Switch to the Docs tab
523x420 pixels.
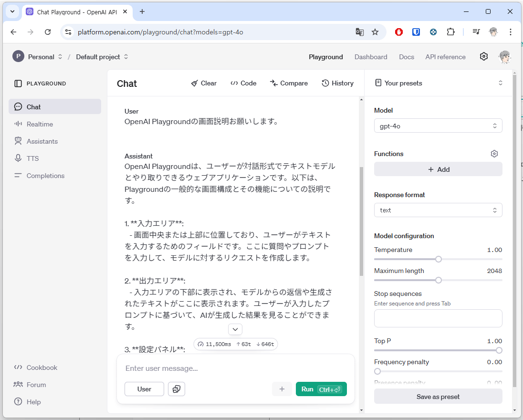tap(406, 57)
